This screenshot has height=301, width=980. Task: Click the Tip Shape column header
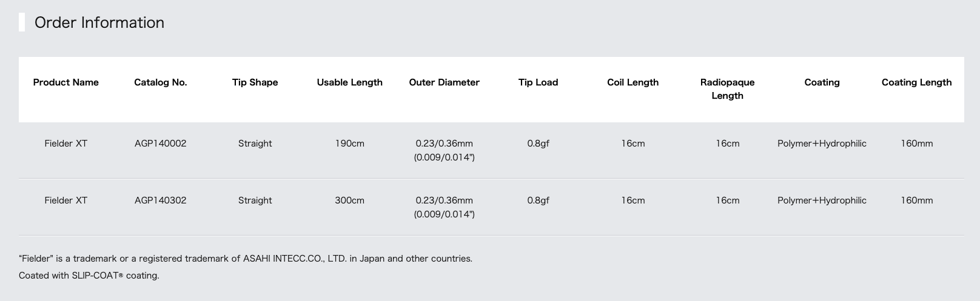255,82
